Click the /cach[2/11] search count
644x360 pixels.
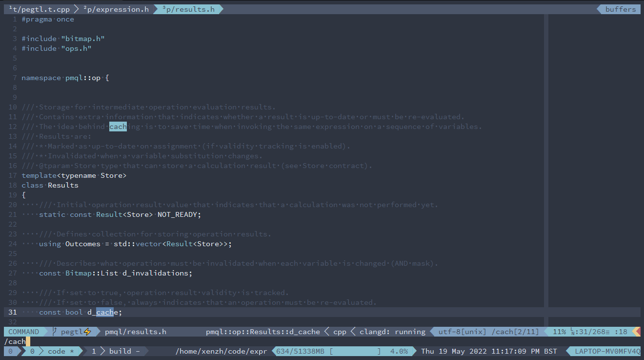click(x=515, y=332)
